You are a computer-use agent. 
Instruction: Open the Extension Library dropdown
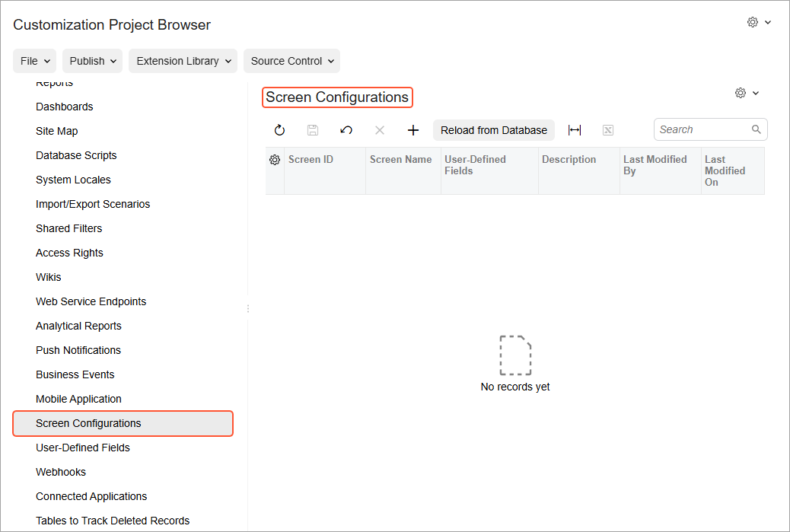pyautogui.click(x=183, y=61)
